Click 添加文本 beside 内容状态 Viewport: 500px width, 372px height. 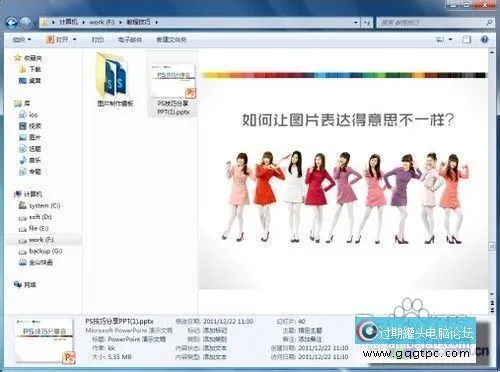point(215,348)
